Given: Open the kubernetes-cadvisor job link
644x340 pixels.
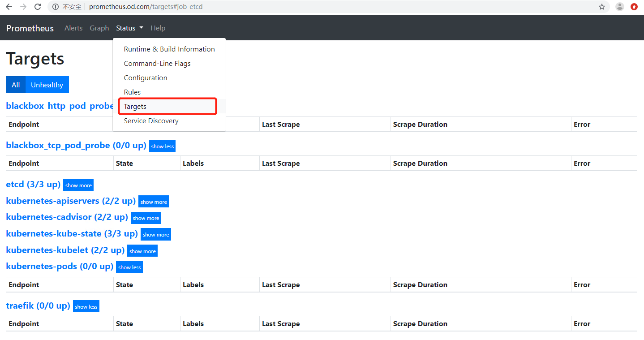Looking at the screenshot, I should [x=67, y=217].
